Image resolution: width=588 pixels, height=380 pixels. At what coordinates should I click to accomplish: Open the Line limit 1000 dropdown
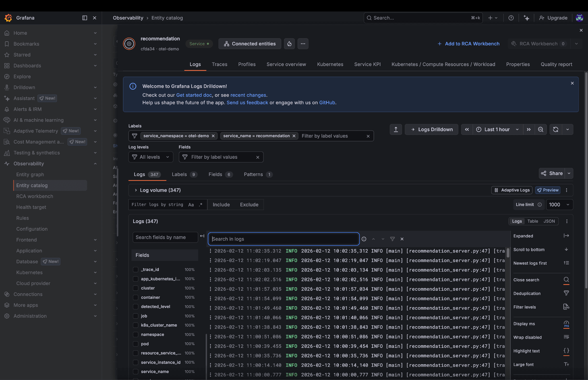(x=559, y=205)
